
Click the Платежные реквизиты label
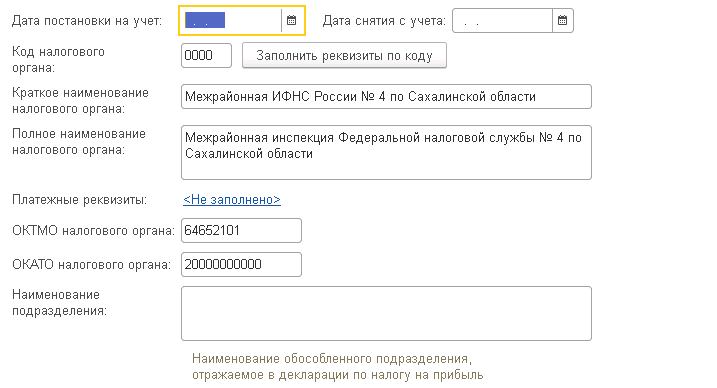pos(80,200)
